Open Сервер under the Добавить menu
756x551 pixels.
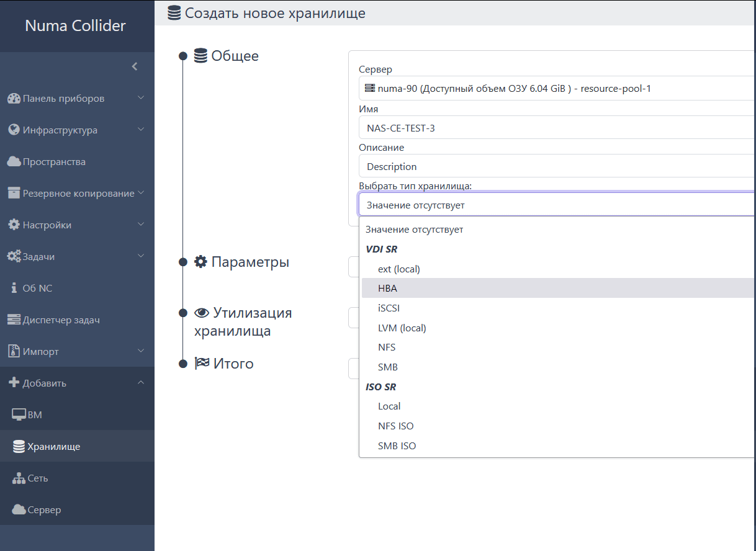point(44,510)
